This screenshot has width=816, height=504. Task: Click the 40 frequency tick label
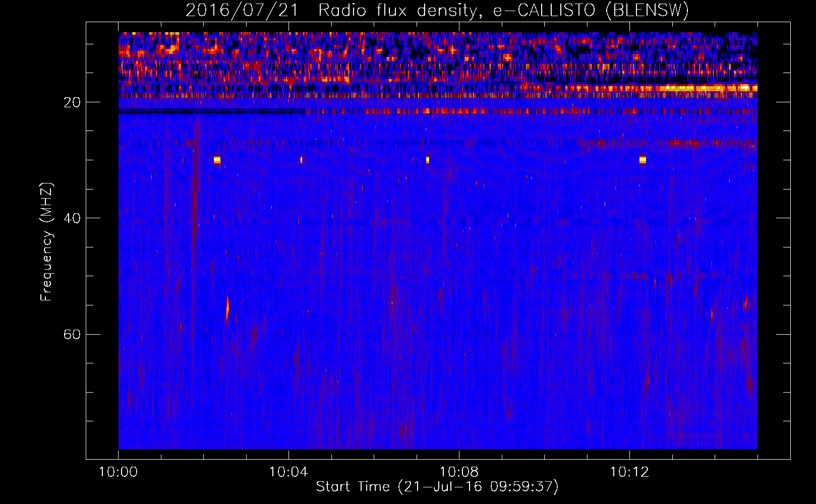(x=72, y=218)
